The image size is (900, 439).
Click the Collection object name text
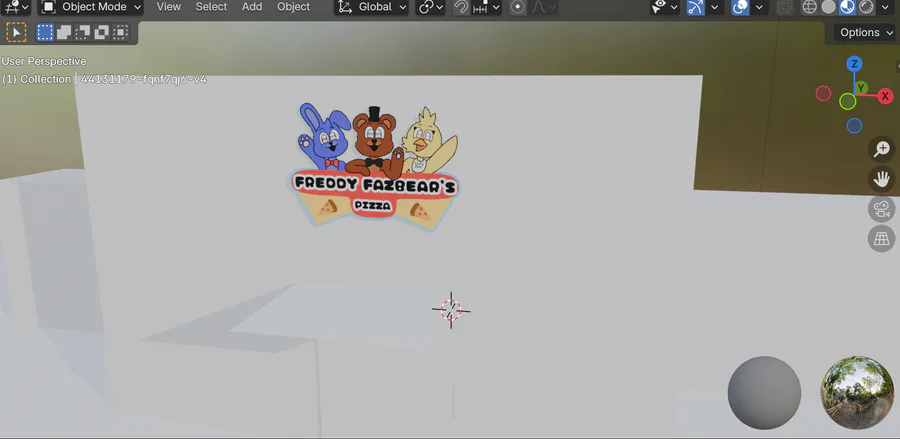[x=104, y=79]
